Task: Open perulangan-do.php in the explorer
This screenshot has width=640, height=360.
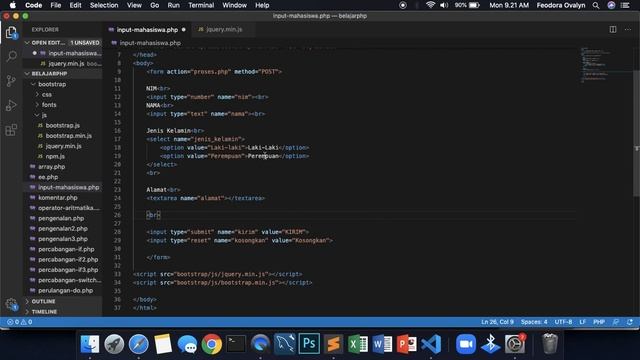Action: coord(62,291)
